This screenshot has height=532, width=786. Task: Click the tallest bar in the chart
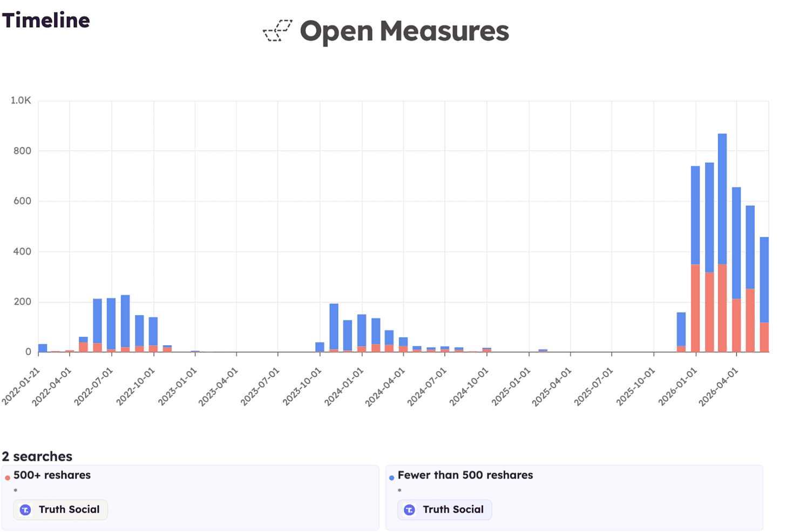(x=722, y=243)
